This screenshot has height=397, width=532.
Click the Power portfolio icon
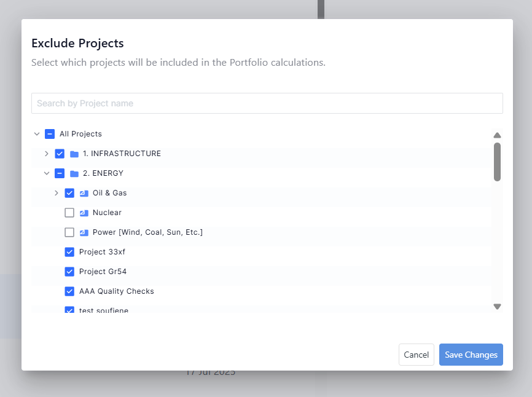pos(84,232)
